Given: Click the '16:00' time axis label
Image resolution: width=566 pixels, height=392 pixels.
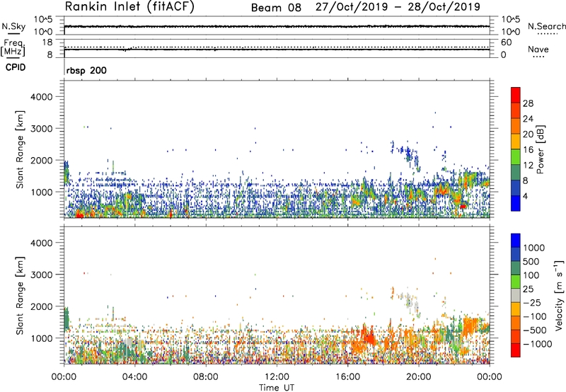Looking at the screenshot, I should (x=347, y=377).
